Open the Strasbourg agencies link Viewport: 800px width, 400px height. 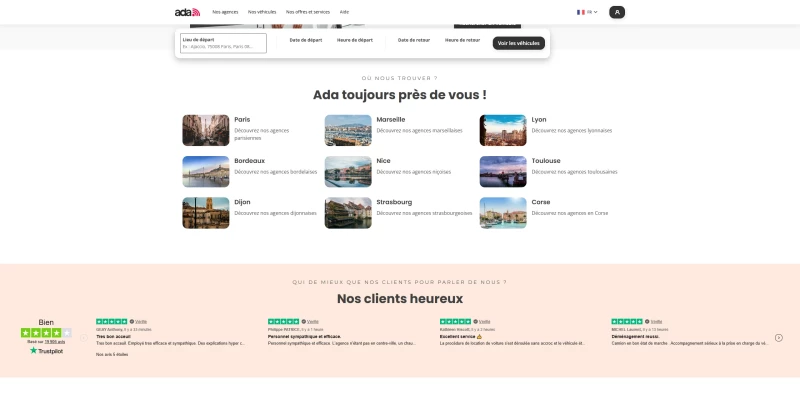click(x=394, y=202)
